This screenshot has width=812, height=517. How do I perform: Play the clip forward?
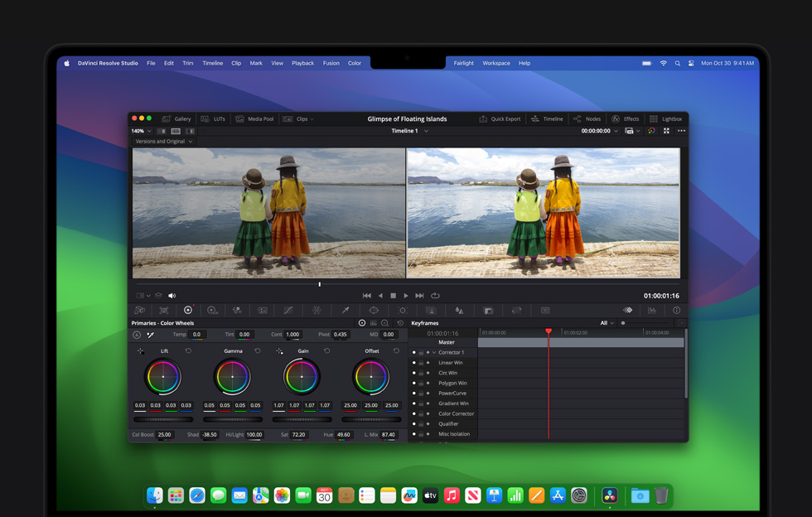406,295
